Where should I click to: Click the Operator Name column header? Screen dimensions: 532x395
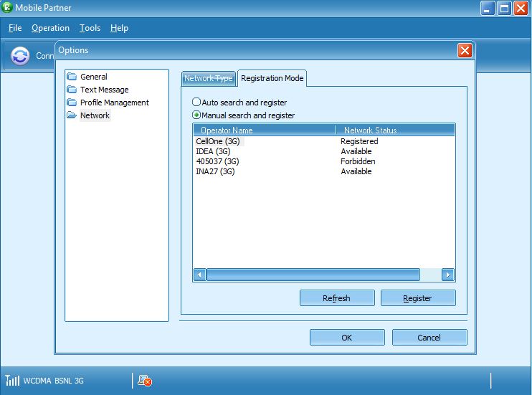tap(265, 130)
